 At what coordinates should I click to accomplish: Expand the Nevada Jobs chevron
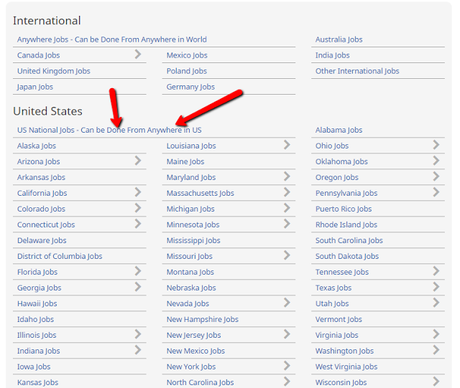click(287, 303)
